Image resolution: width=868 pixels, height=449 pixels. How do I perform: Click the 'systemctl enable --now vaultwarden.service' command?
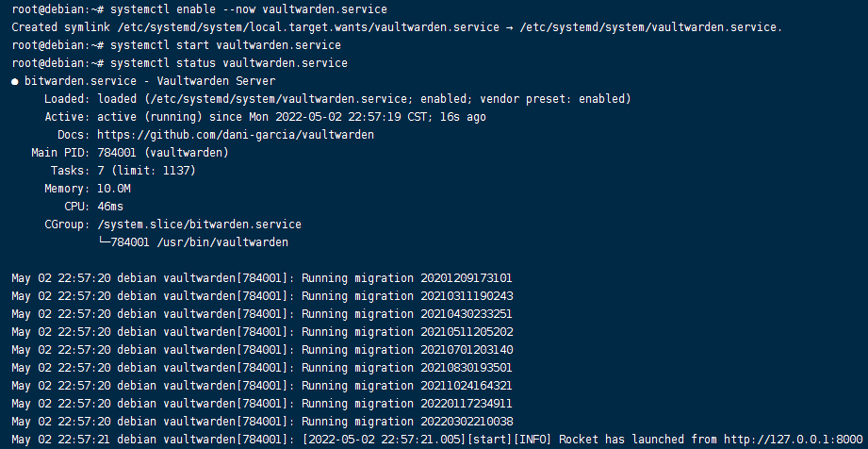[x=249, y=9]
